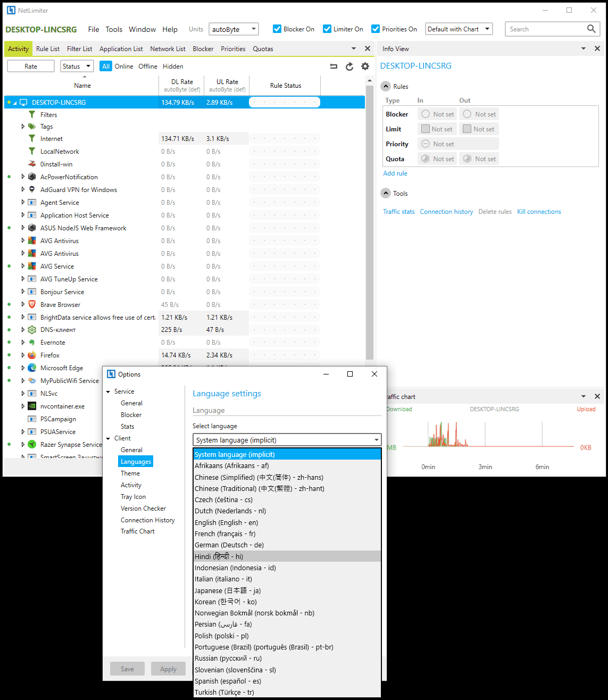
Task: Click Kill connections link
Action: (x=539, y=212)
